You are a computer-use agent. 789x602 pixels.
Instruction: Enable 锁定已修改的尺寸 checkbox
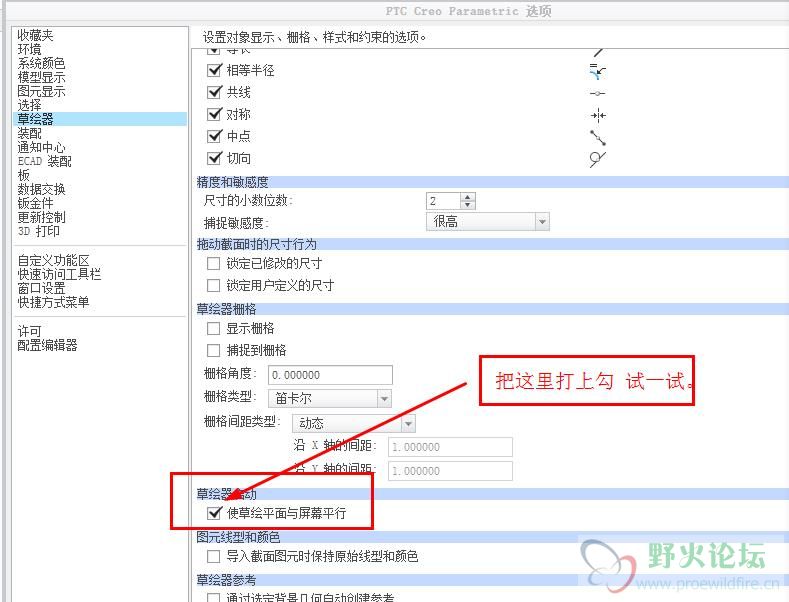point(213,263)
